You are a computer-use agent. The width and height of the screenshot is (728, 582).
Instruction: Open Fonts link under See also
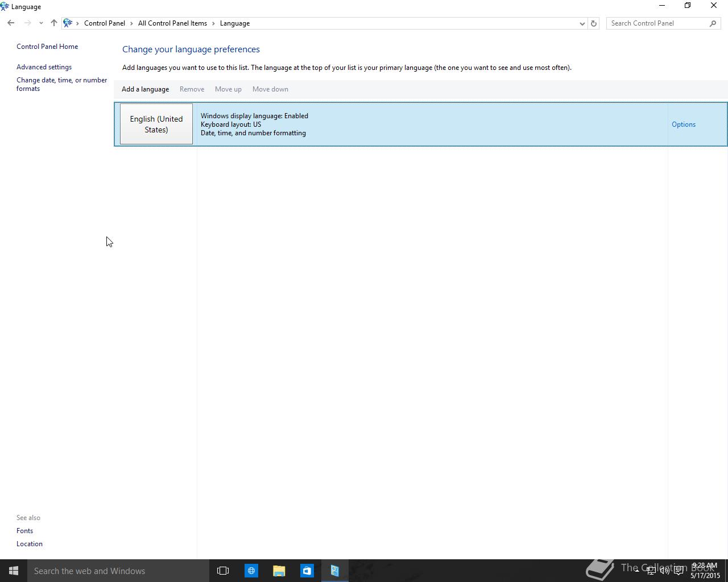(24, 531)
